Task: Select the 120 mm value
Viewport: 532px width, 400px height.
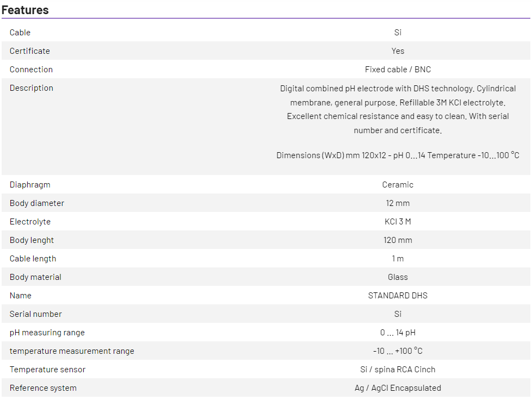Action: click(x=398, y=240)
